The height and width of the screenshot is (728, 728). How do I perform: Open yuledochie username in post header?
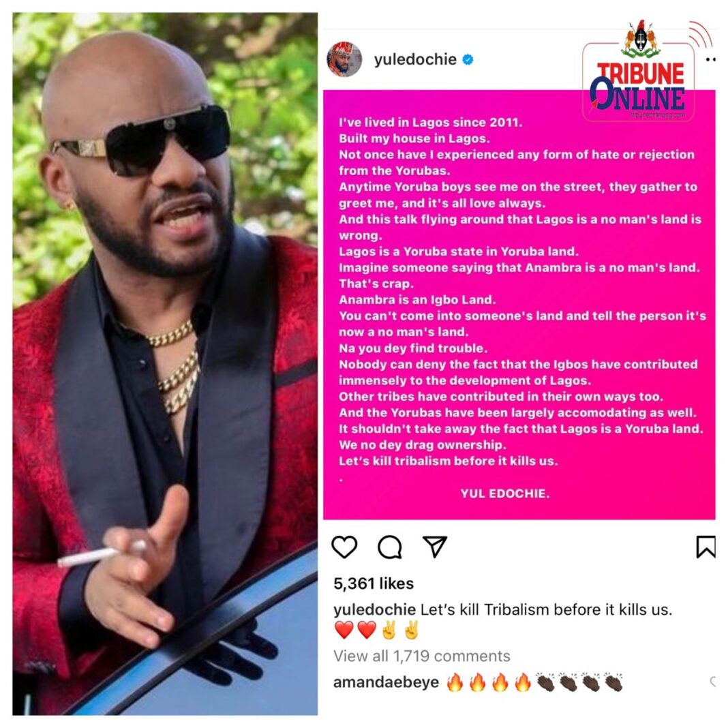[415, 59]
